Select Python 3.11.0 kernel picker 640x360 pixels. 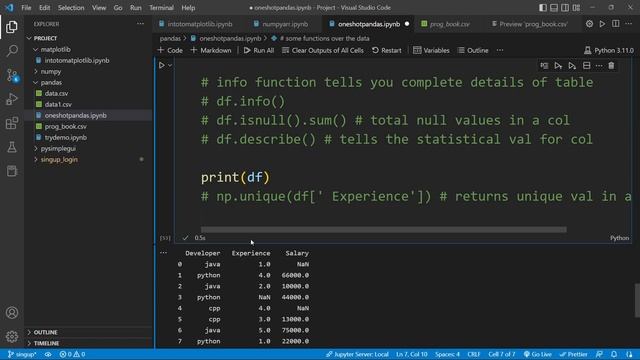(x=609, y=50)
